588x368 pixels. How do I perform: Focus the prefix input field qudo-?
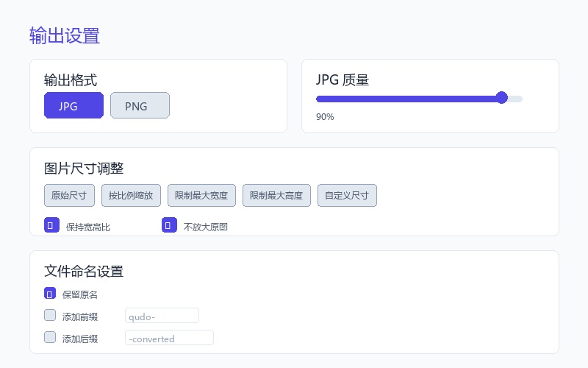tap(162, 316)
